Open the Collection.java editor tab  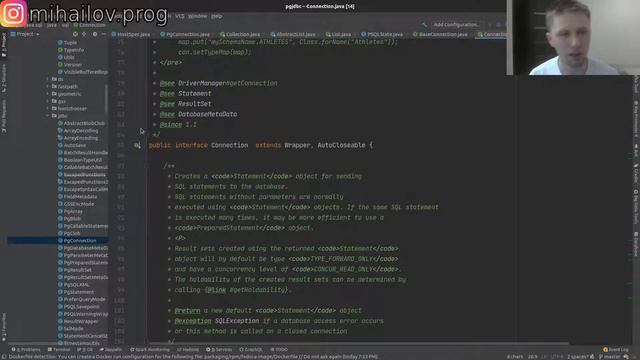point(240,34)
